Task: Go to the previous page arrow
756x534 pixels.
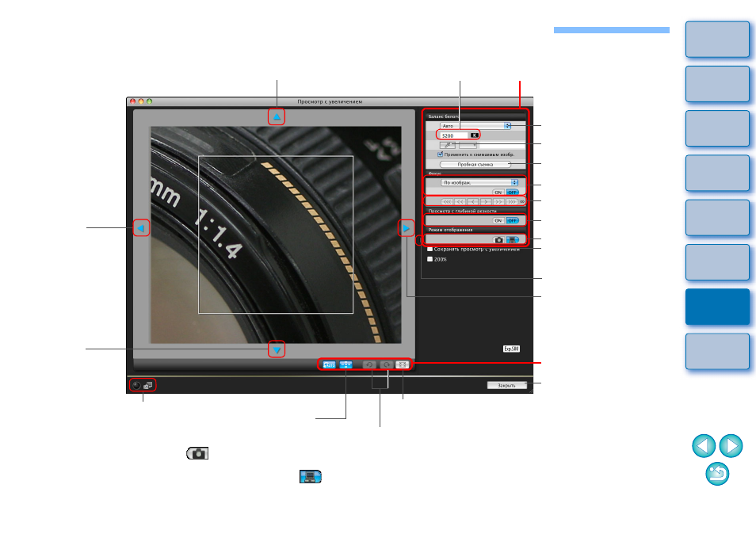Action: [704, 446]
